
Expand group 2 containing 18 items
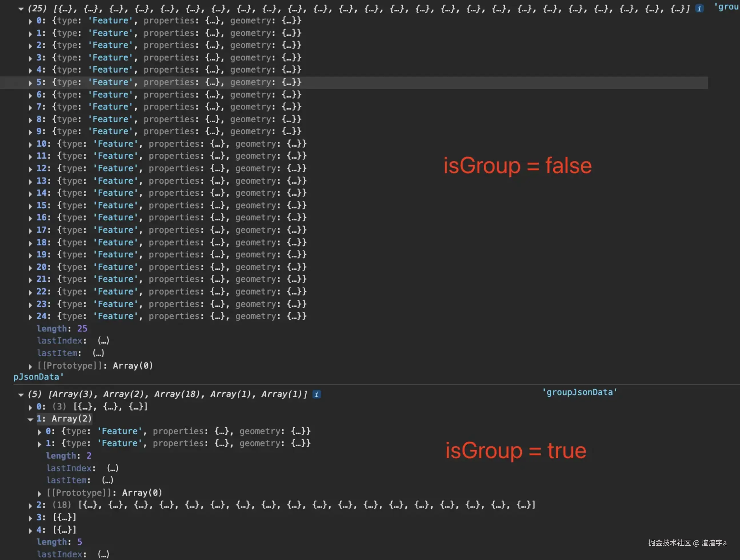click(31, 505)
